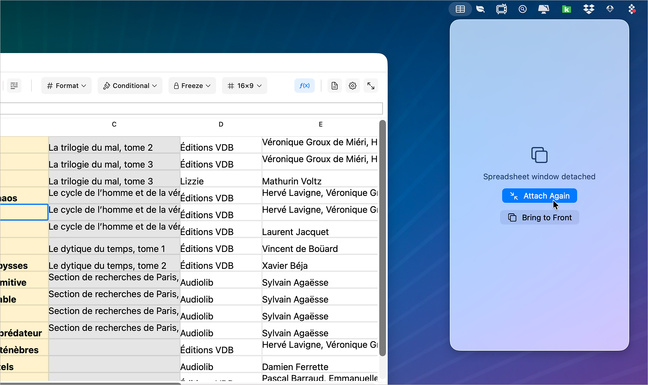Open the Conditional formatting dropdown

click(x=130, y=86)
